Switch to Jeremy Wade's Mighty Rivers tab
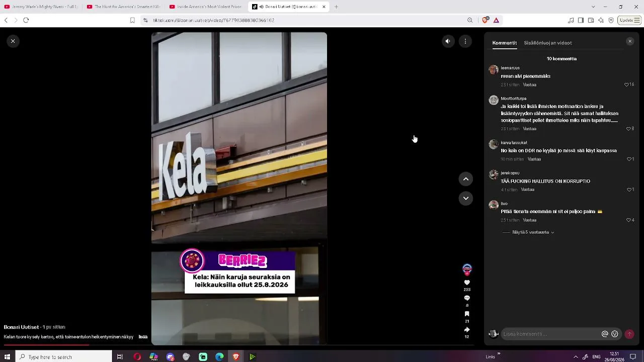Image resolution: width=644 pixels, height=362 pixels. 41,7
